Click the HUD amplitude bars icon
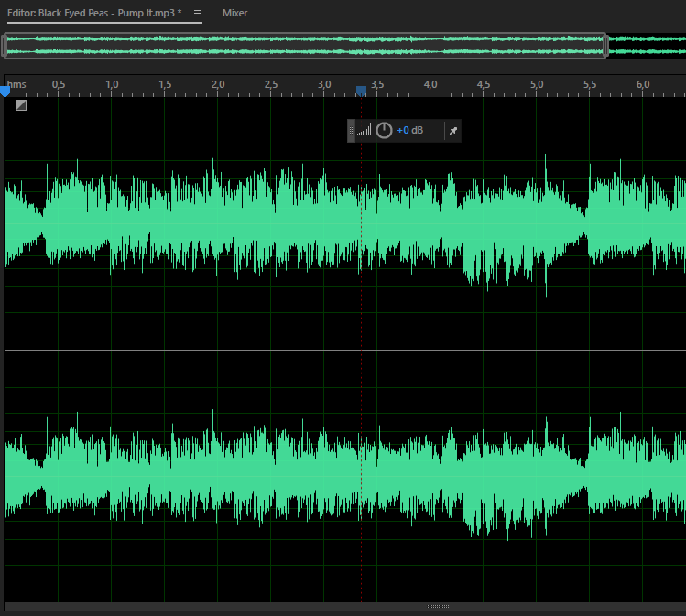The height and width of the screenshot is (616, 686). coord(365,131)
